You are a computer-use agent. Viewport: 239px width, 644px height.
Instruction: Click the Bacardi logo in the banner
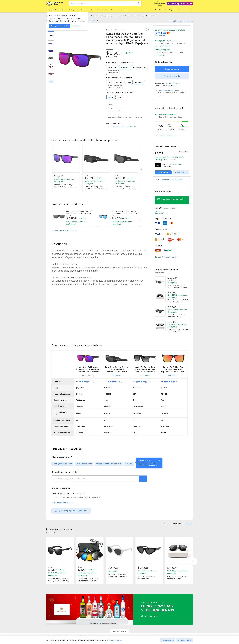(x=61, y=610)
